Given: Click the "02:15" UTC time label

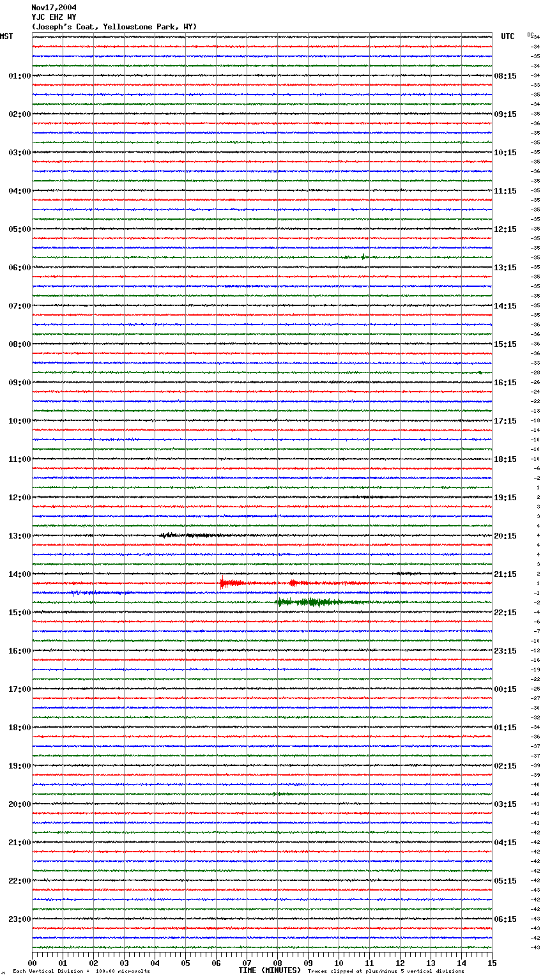Looking at the screenshot, I should point(505,766).
